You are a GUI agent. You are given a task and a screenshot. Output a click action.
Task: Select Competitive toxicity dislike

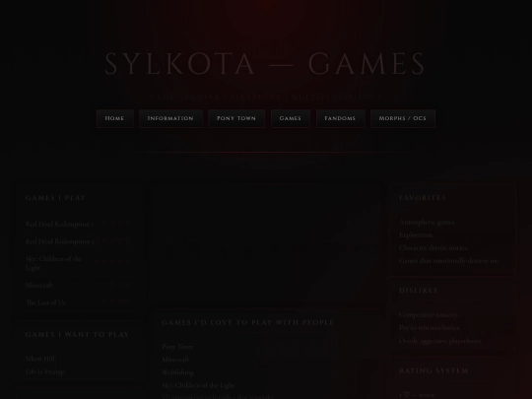(429, 314)
